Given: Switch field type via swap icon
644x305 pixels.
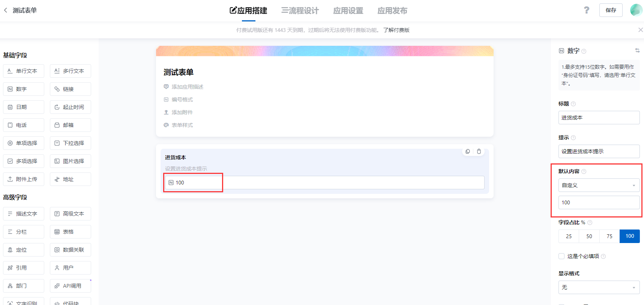Looking at the screenshot, I should click(x=637, y=50).
